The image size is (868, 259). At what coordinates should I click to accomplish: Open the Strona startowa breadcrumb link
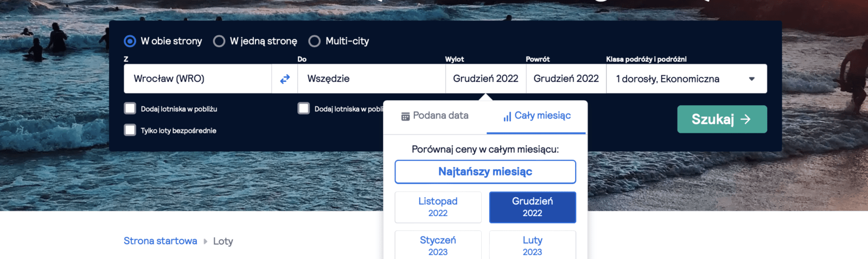coord(160,241)
